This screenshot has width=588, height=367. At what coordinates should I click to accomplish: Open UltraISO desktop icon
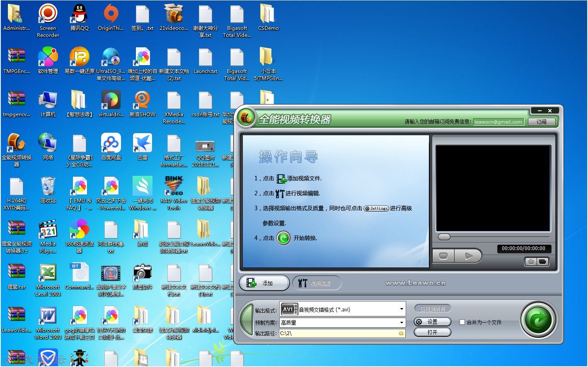pyautogui.click(x=111, y=64)
